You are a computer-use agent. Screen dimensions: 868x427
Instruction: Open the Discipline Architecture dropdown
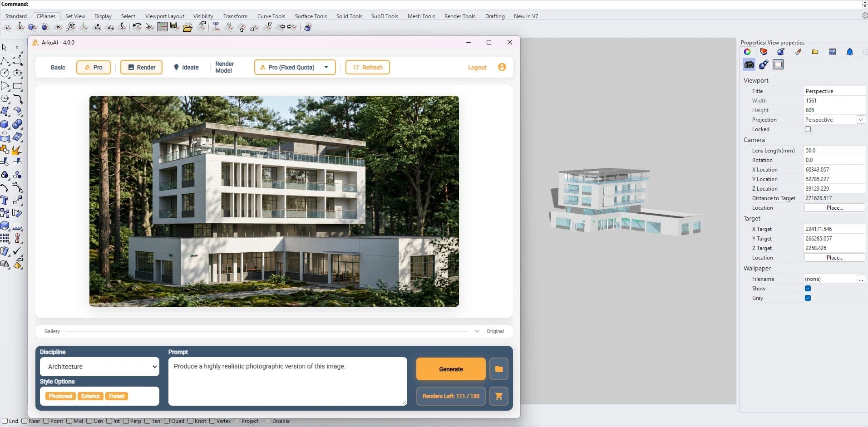(x=99, y=367)
